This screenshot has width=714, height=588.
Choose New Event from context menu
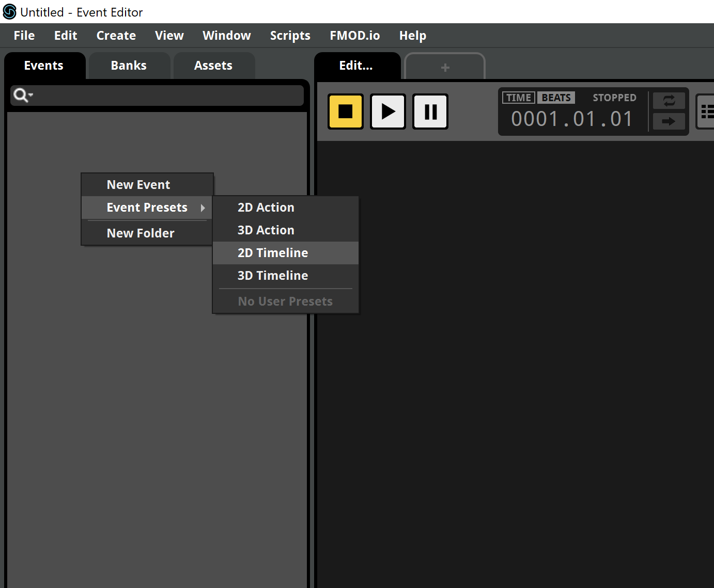(147, 185)
